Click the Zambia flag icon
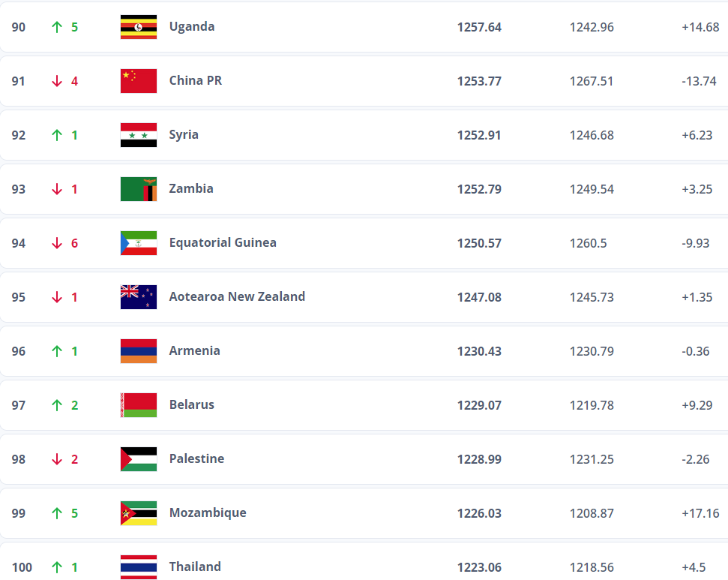 point(139,189)
